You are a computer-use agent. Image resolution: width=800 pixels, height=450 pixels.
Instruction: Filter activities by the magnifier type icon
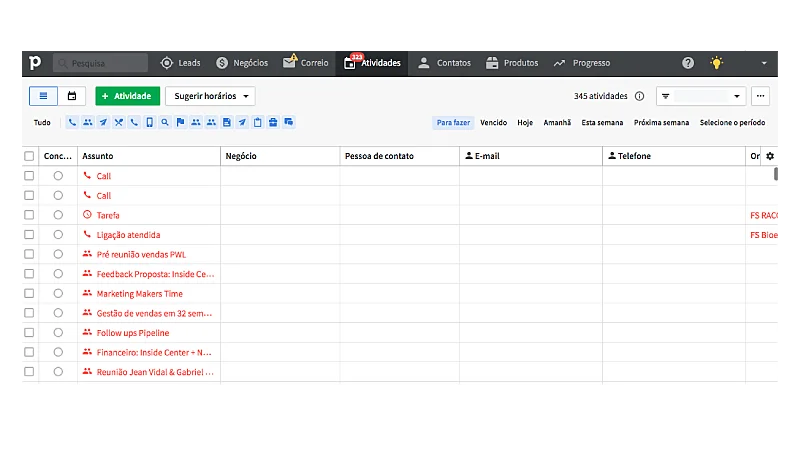coord(165,122)
